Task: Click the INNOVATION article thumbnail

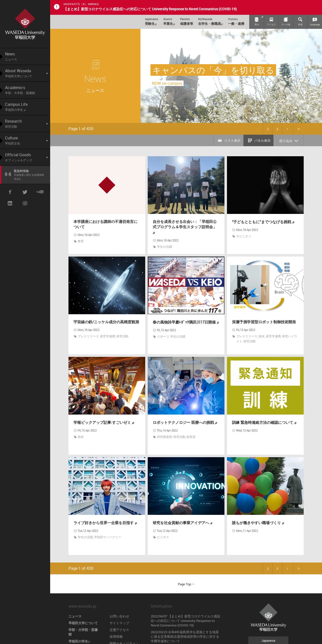Action: click(x=186, y=486)
